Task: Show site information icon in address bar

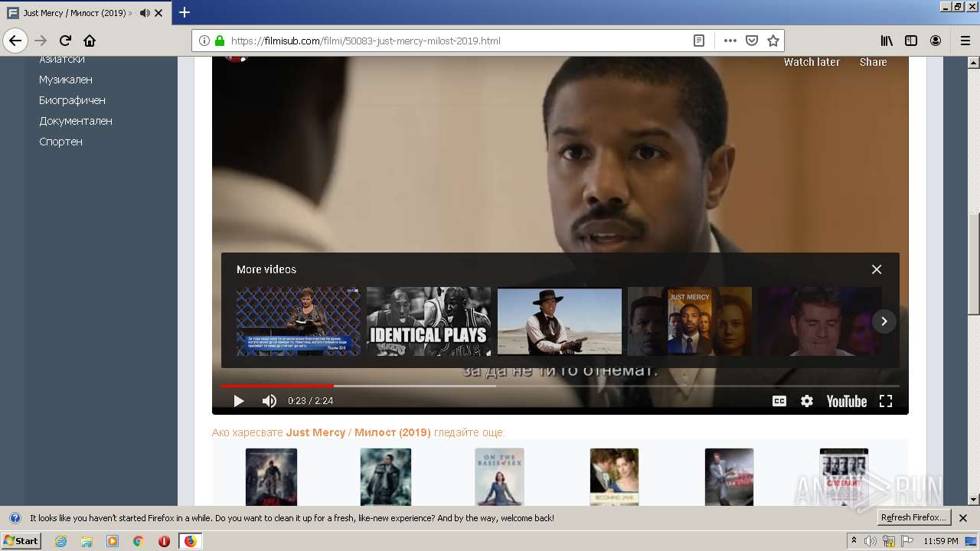Action: pos(204,41)
